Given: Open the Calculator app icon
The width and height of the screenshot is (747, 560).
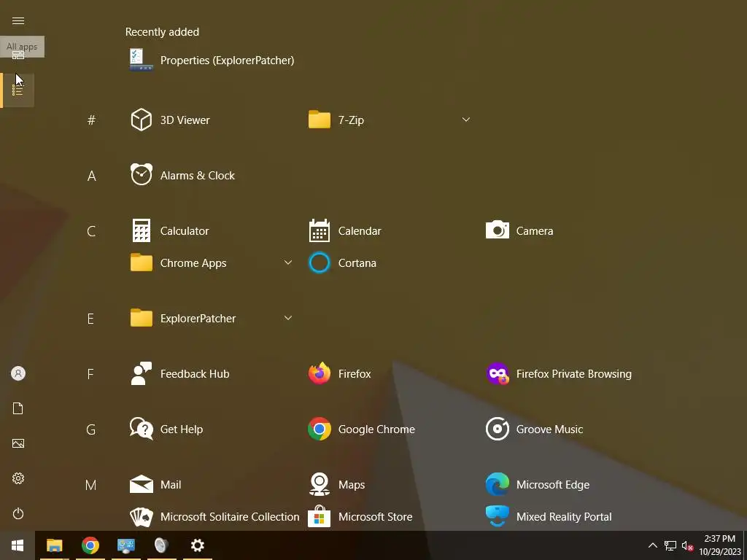Looking at the screenshot, I should tap(141, 230).
